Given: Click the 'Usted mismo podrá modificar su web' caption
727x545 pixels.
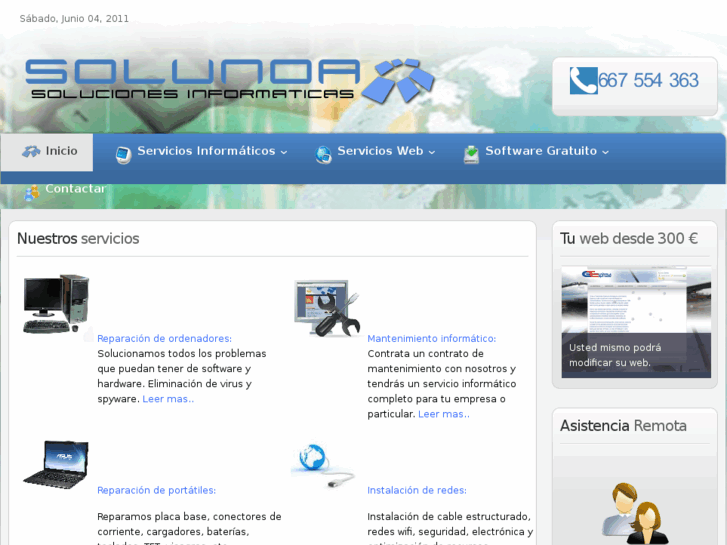Looking at the screenshot, I should [x=615, y=355].
